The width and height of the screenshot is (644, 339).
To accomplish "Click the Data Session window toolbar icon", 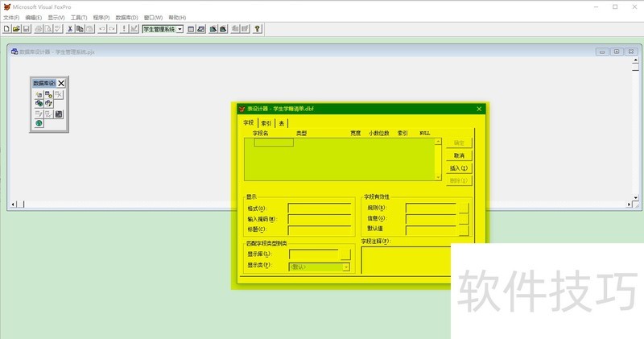I will click(x=200, y=29).
